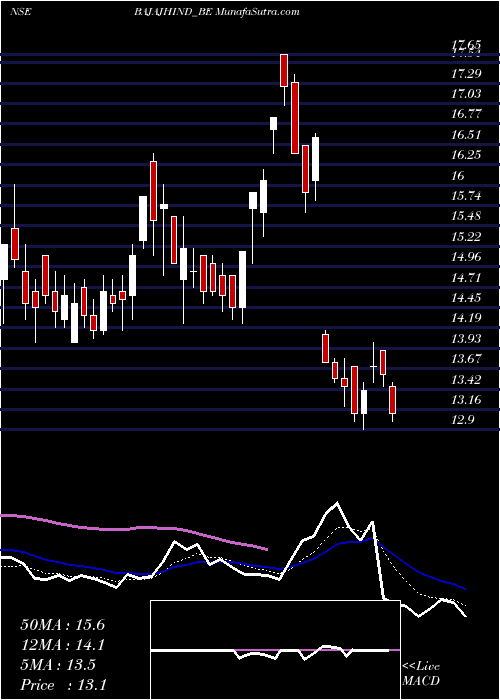Click the 17.03 price axis label
500x700 pixels.
(466, 94)
